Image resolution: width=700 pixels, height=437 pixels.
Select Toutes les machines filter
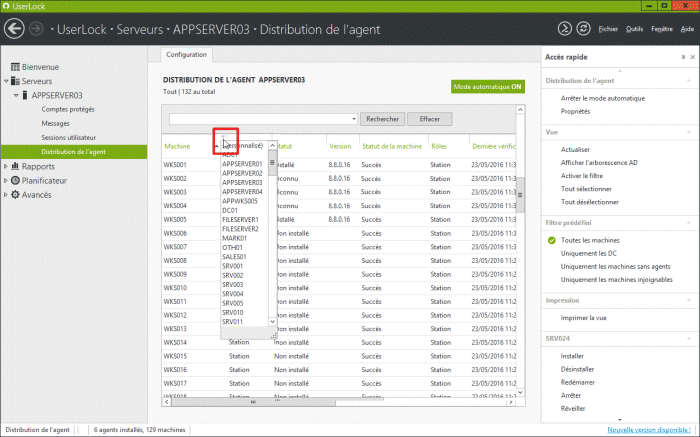[x=590, y=240]
